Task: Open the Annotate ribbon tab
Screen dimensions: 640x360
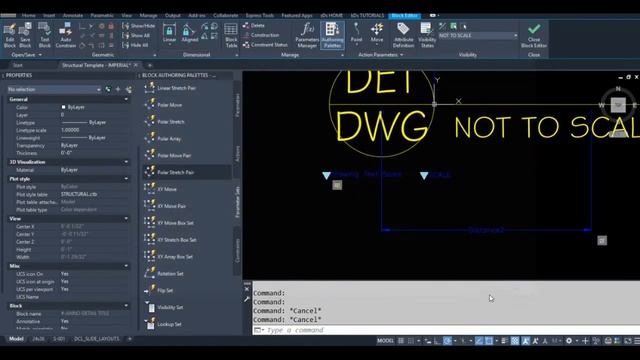Action: point(73,16)
